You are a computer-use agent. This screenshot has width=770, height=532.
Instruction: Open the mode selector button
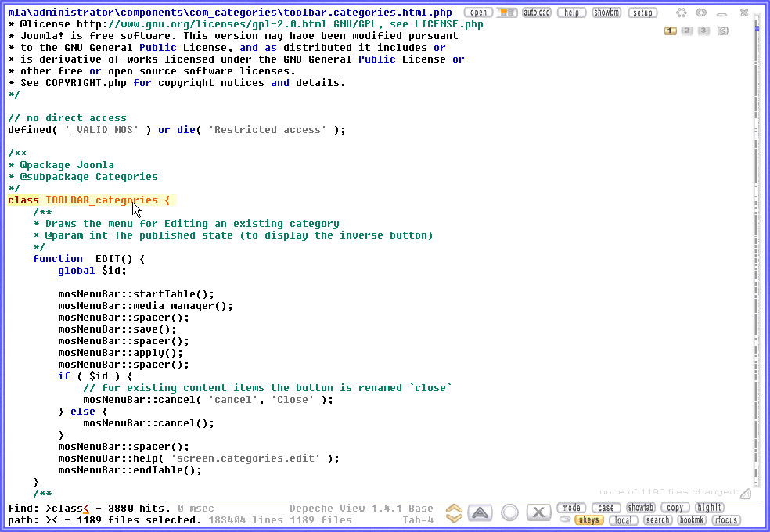pos(571,508)
